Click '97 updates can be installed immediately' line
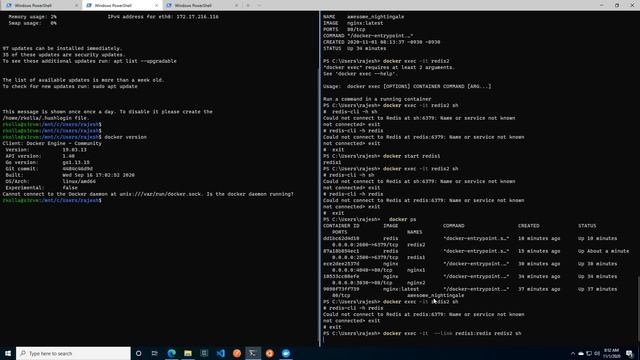Screen dimensions: 640x360 [62, 49]
